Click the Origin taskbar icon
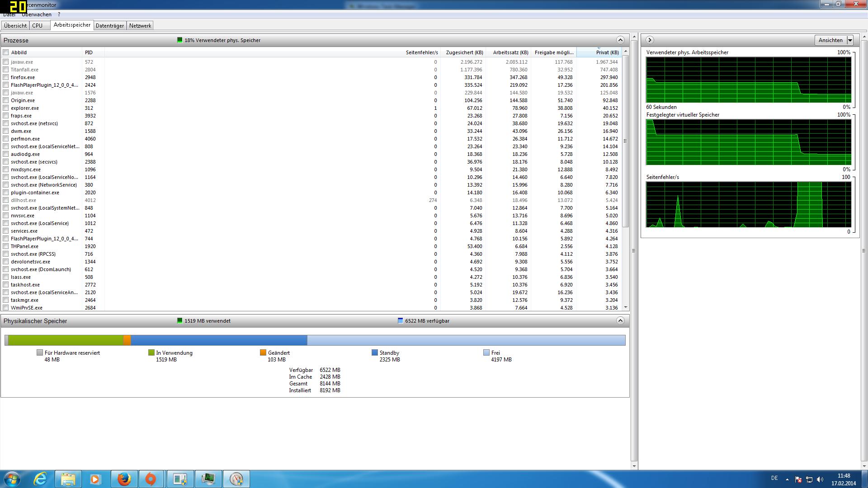 pyautogui.click(x=151, y=479)
